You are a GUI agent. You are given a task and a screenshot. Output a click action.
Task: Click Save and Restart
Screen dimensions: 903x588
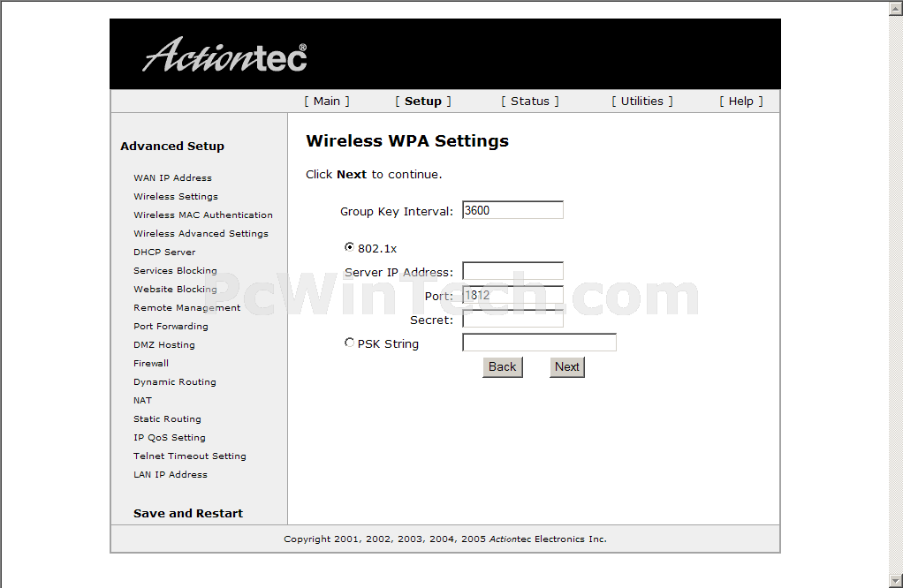[188, 513]
